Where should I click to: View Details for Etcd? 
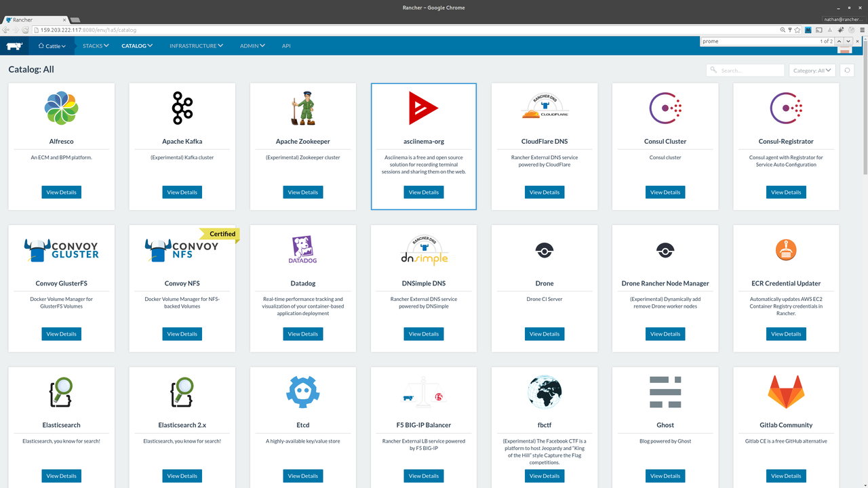coord(302,476)
